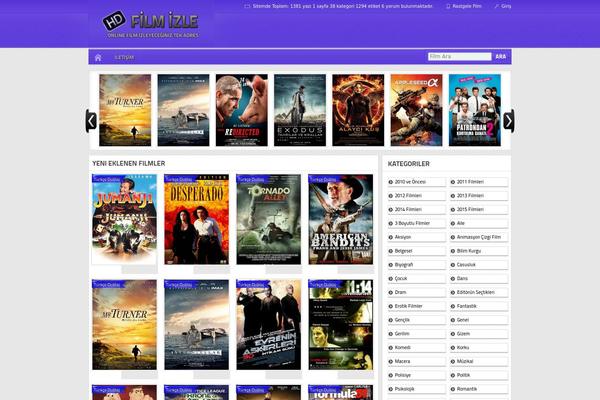Open Interstellar poster in the carousel

tap(183, 110)
